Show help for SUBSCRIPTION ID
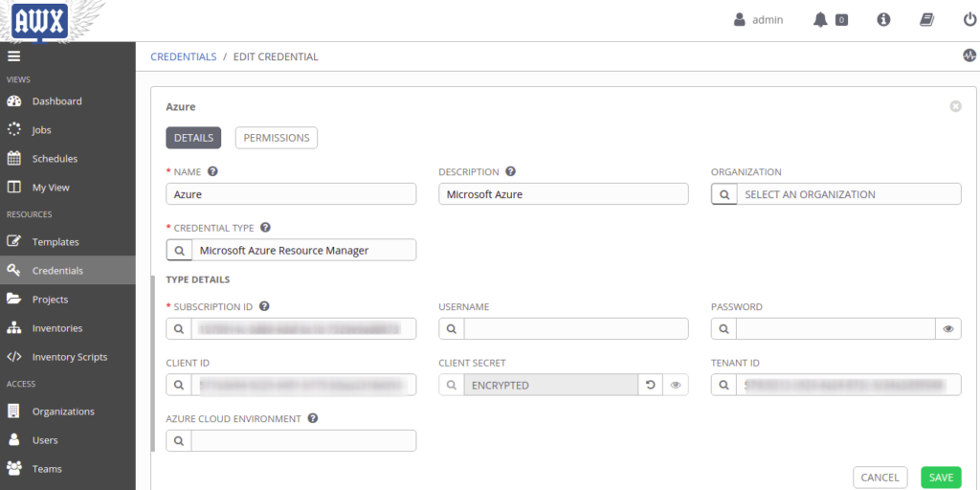The width and height of the screenshot is (980, 490). click(264, 306)
